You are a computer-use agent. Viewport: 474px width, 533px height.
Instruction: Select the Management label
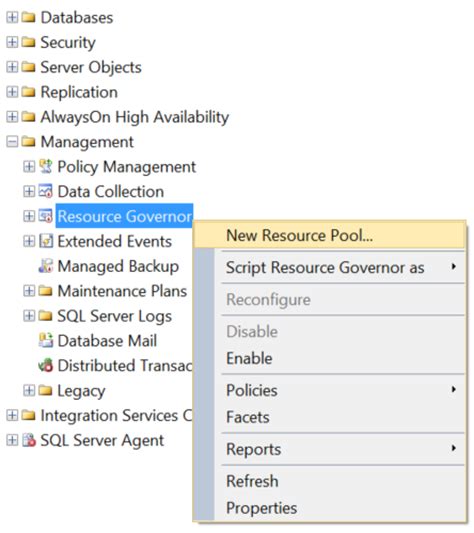coord(87,142)
